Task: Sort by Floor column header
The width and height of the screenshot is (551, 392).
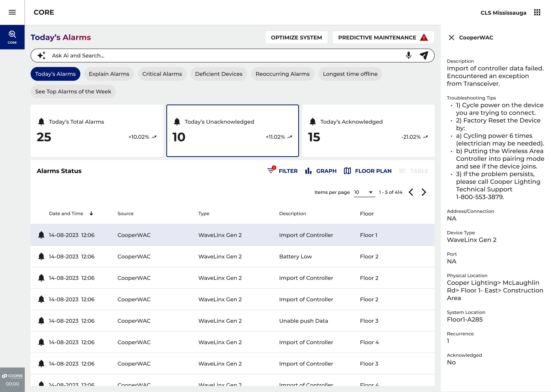Action: click(367, 213)
